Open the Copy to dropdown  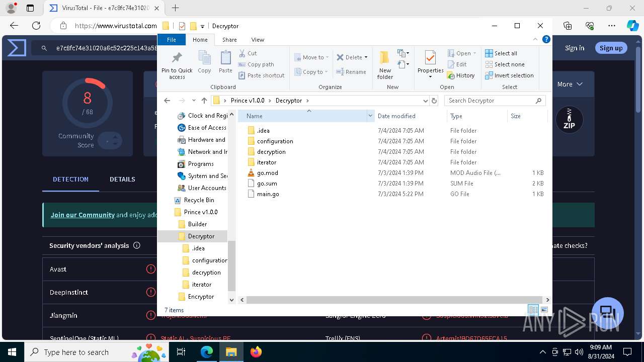311,72
